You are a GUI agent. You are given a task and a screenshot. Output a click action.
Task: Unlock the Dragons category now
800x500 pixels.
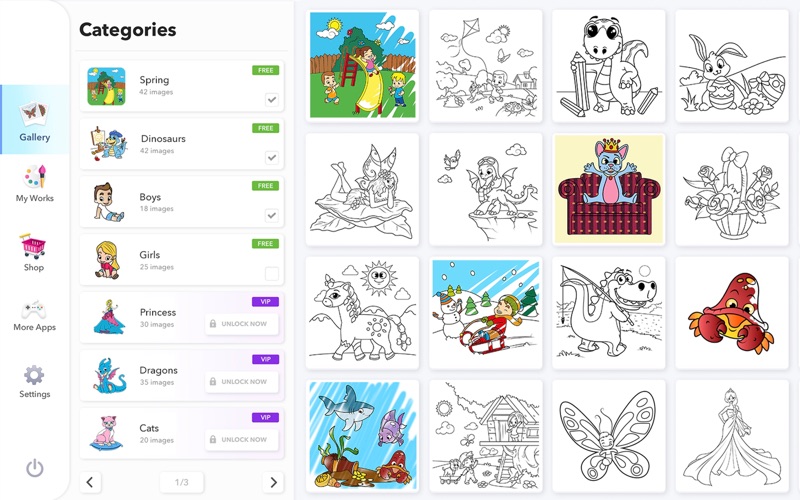(242, 382)
